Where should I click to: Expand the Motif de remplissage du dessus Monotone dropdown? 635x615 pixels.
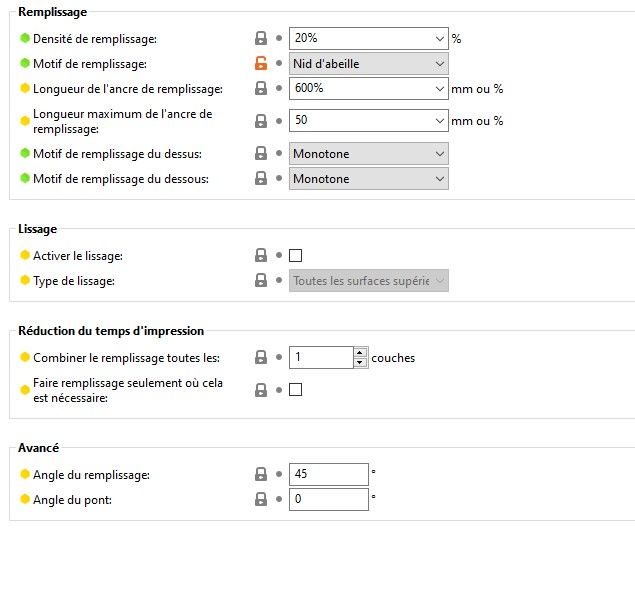tap(369, 153)
